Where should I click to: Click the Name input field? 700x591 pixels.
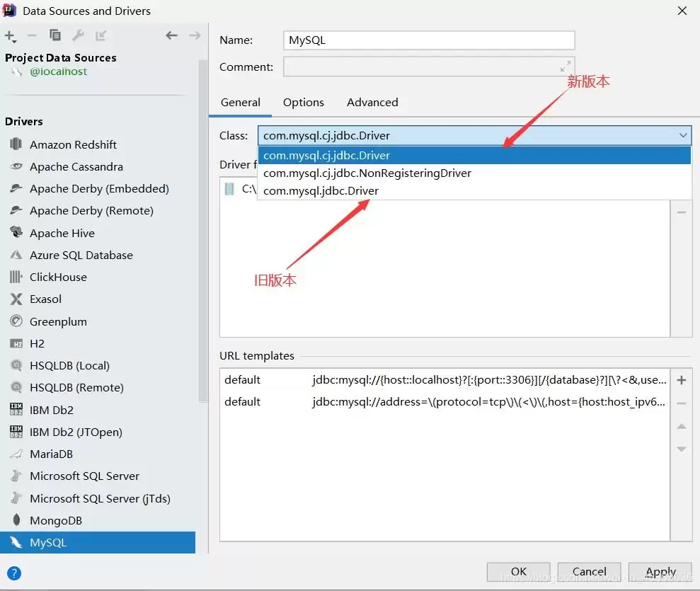coord(429,40)
